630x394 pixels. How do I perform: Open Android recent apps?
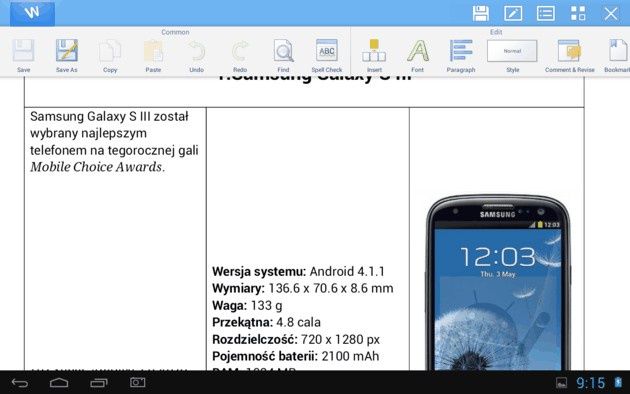(x=99, y=383)
